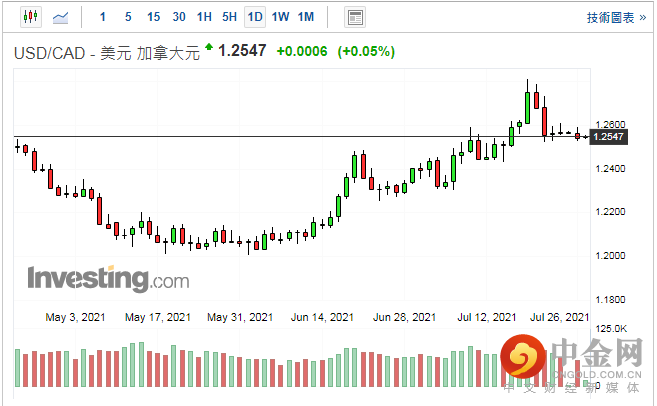Viewport: 657px width, 406px height.
Task: Select the 15 minute timeframe
Action: tap(153, 17)
